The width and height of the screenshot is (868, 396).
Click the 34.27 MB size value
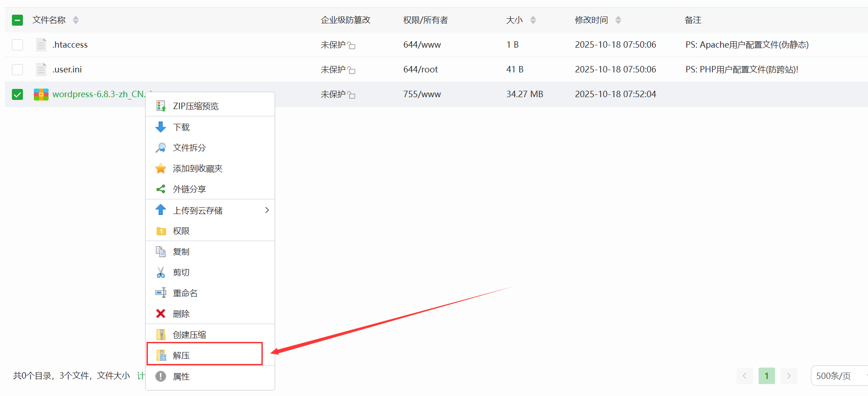click(525, 94)
